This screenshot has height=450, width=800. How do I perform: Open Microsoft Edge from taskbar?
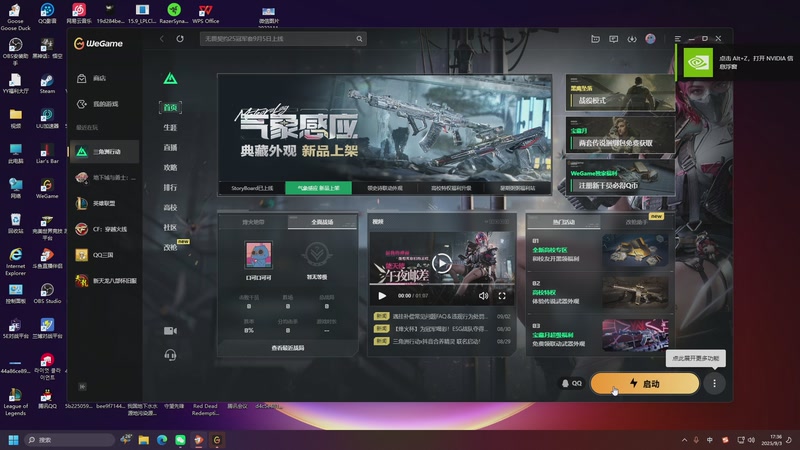coord(162,440)
